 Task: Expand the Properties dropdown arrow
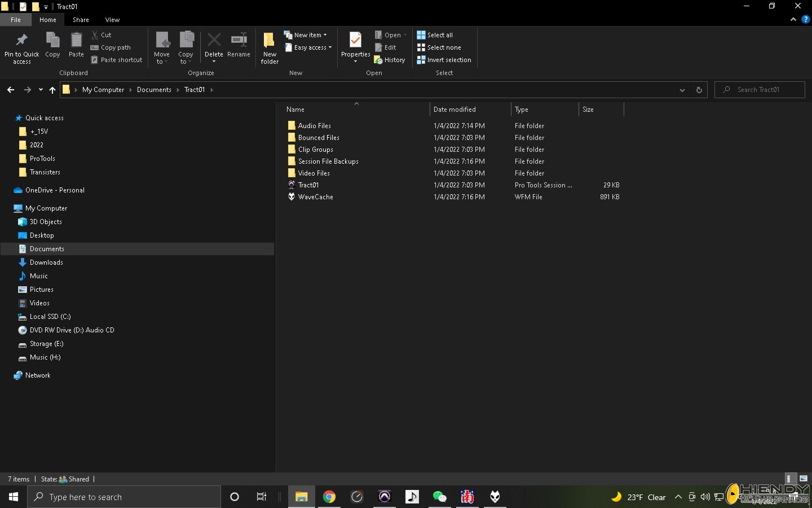(355, 62)
